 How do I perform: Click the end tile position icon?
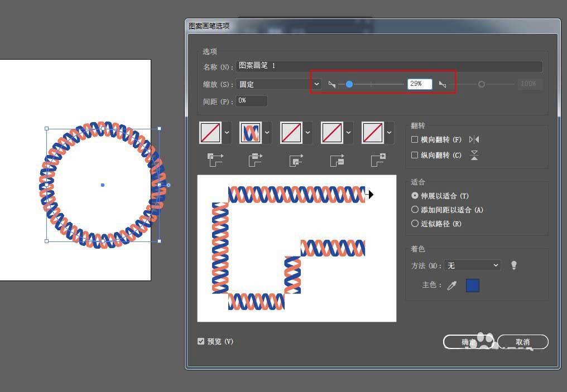click(378, 159)
